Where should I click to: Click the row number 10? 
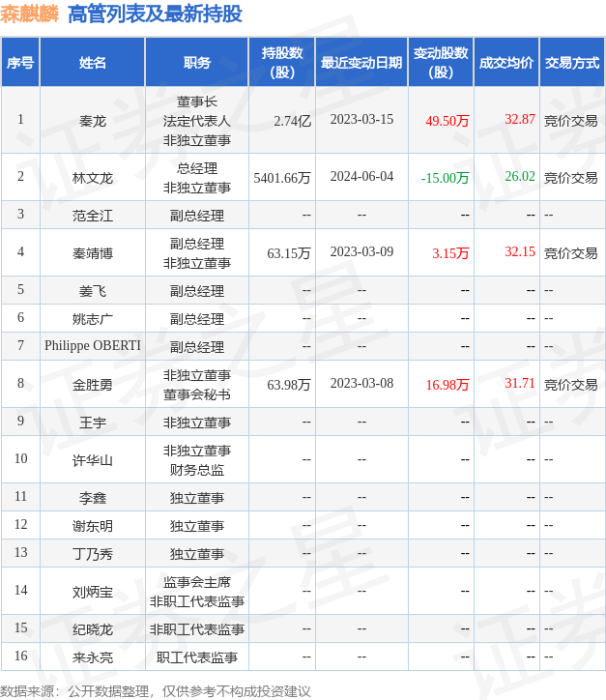20,458
